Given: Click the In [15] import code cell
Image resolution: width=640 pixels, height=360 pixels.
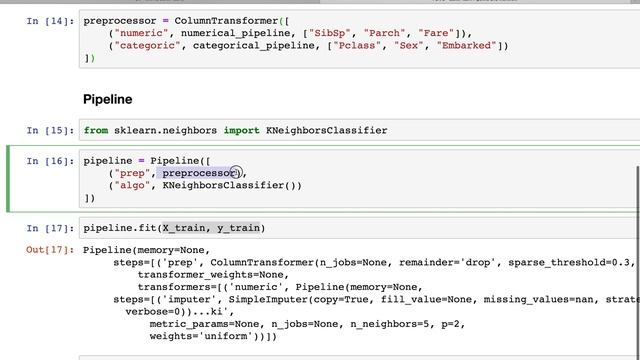Looking at the screenshot, I should (359, 130).
